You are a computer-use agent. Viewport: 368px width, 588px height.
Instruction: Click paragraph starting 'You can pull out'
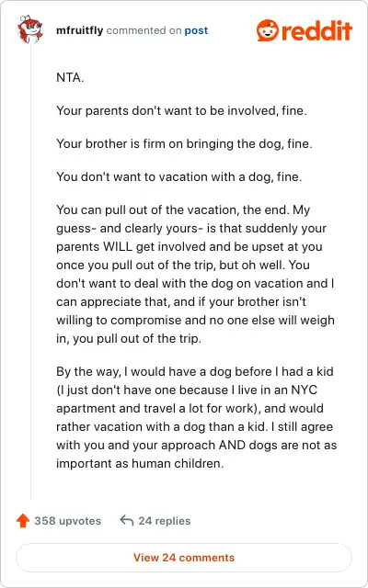click(196, 274)
